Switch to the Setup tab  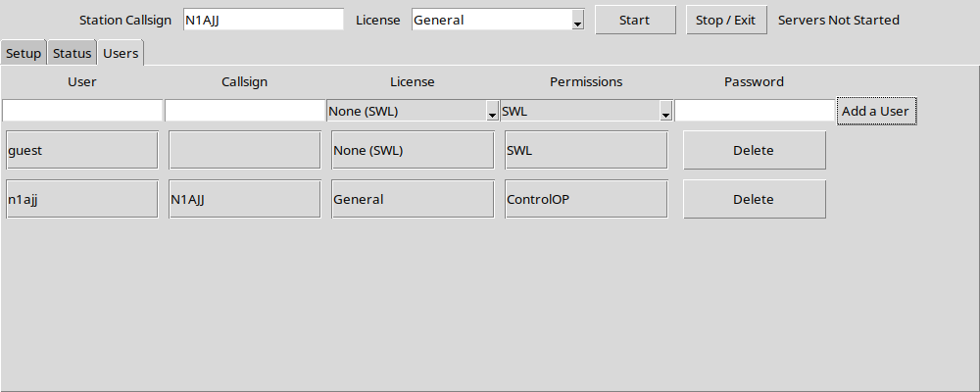click(x=24, y=53)
